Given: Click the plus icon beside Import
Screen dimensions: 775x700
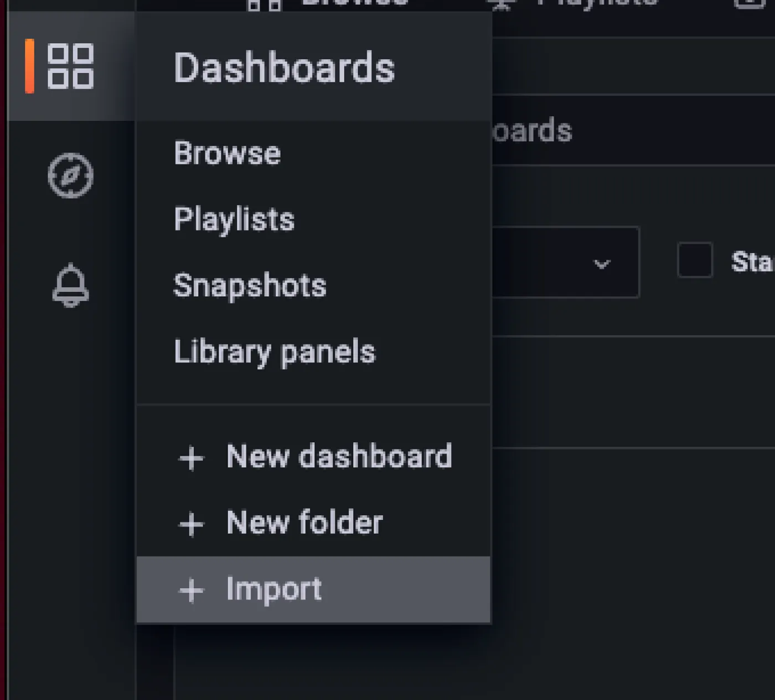Looking at the screenshot, I should click(x=192, y=590).
